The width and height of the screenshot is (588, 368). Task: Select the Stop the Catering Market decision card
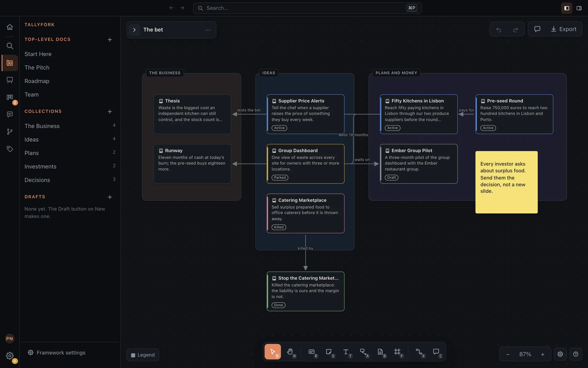(306, 291)
